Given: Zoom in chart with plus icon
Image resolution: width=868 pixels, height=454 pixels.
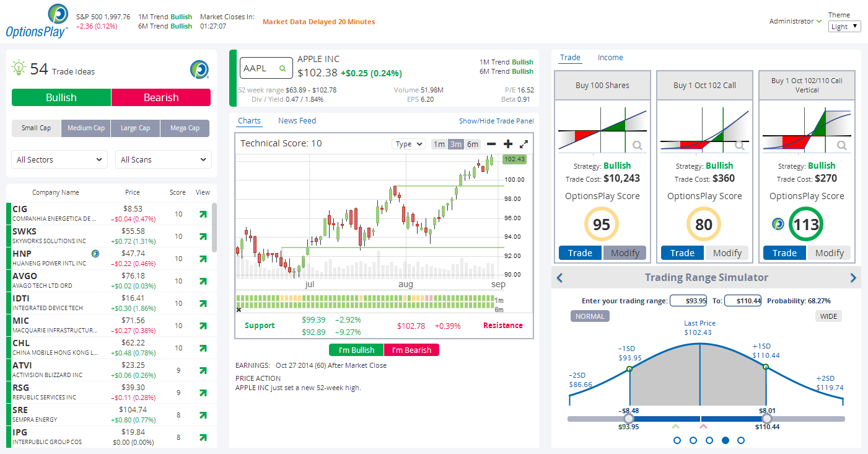Looking at the screenshot, I should [x=508, y=144].
